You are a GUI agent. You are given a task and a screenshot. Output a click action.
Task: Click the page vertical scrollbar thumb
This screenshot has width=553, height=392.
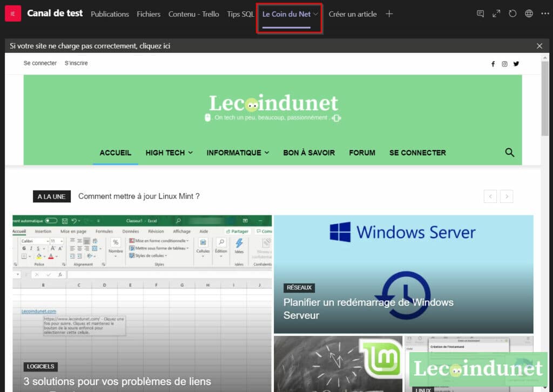point(545,98)
